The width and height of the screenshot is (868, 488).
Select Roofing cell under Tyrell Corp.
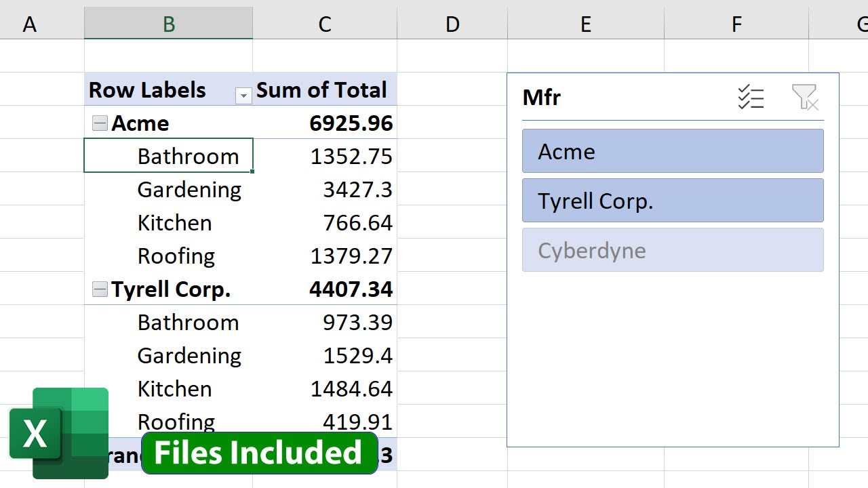[x=169, y=422]
